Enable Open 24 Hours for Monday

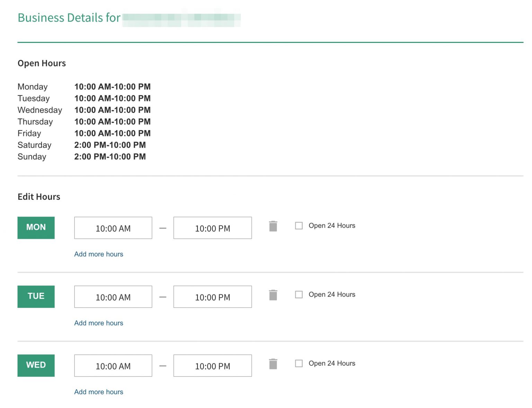[x=299, y=225]
